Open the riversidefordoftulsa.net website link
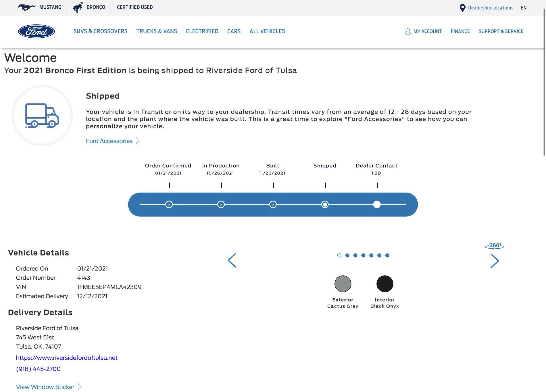The height and width of the screenshot is (392, 546). pos(67,358)
